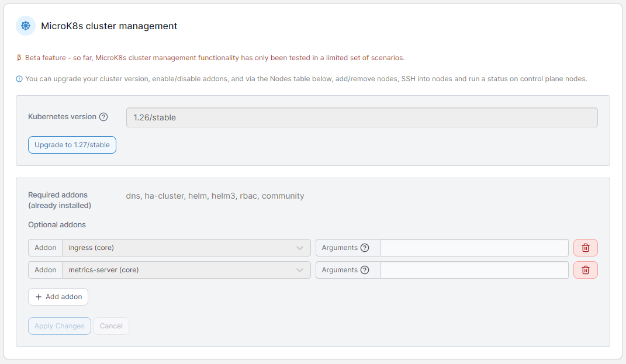Click the Kubernetes version 1.26/stable field
The height and width of the screenshot is (364, 626).
(361, 117)
